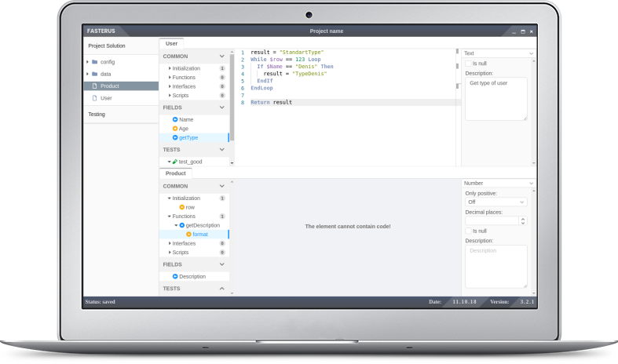Click the row variable icon under Initialization
This screenshot has width=618, height=364.
click(181, 207)
